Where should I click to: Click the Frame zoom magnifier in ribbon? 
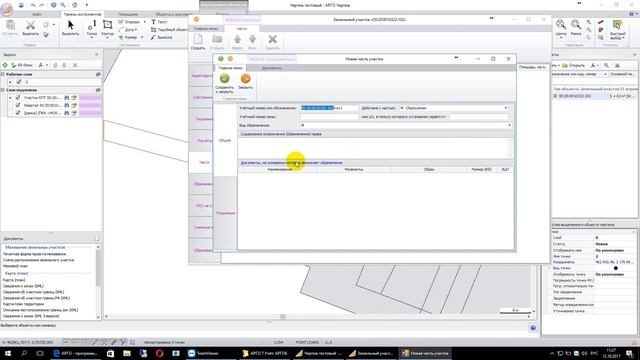(x=576, y=28)
